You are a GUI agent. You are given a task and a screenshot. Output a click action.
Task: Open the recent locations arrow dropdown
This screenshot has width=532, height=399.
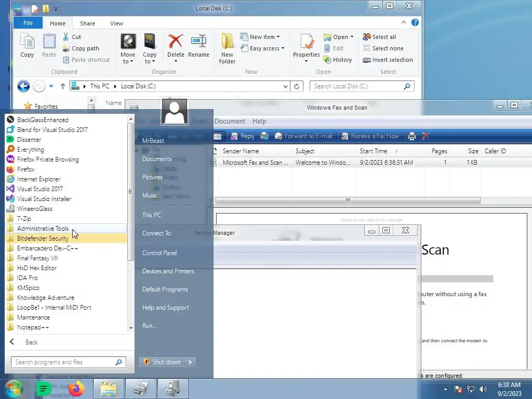pos(51,86)
